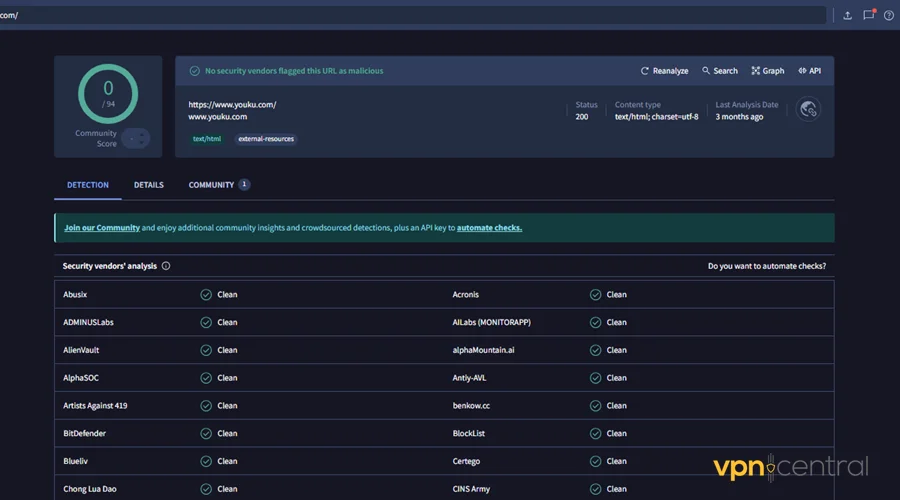Open the help question mark icon
This screenshot has width=900, height=500.
click(889, 15)
